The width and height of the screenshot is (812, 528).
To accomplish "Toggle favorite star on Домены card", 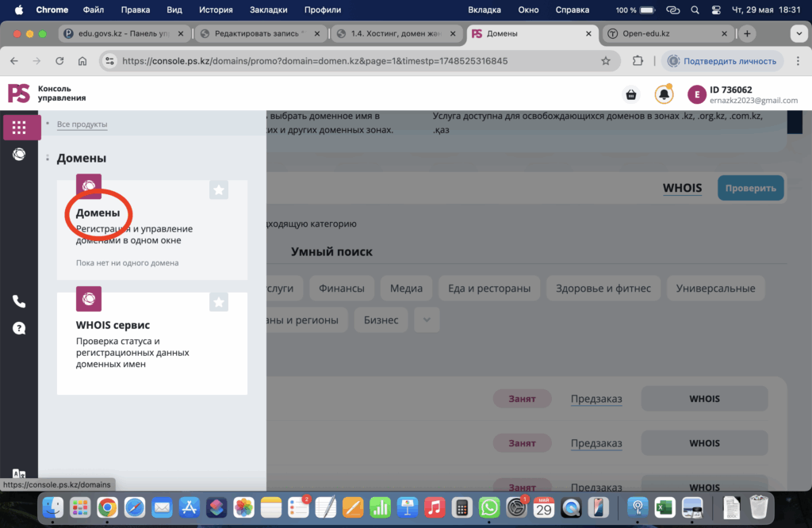I will (220, 190).
